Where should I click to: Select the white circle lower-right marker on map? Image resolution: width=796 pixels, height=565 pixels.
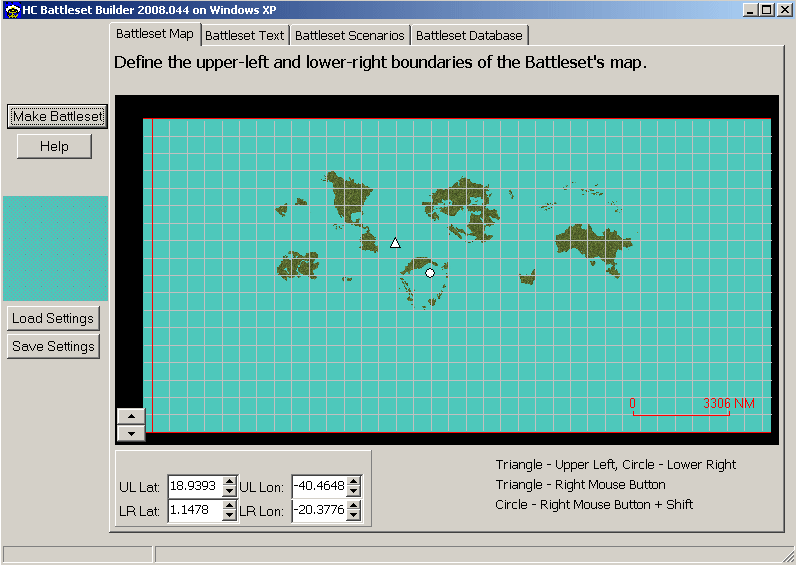point(430,273)
